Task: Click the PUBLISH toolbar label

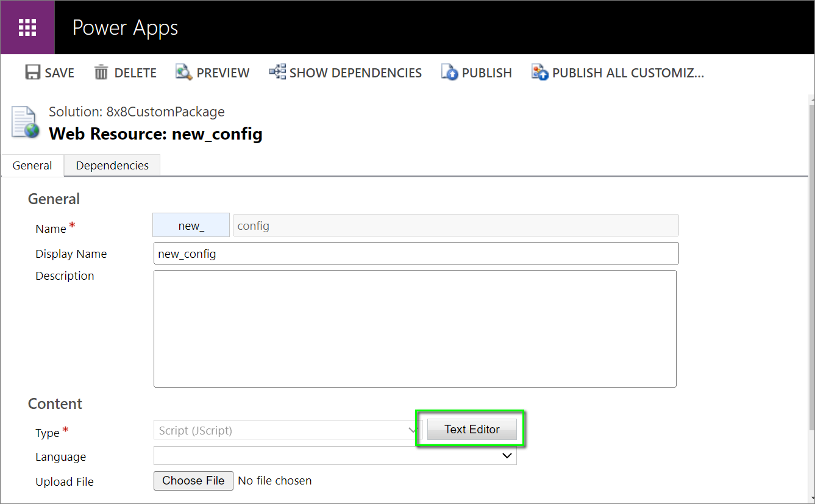Action: 487,73
